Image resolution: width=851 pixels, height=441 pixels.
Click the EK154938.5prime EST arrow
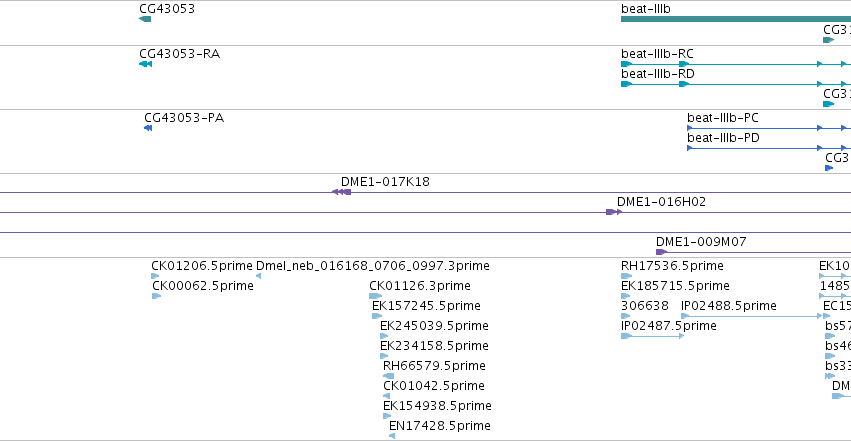386,416
